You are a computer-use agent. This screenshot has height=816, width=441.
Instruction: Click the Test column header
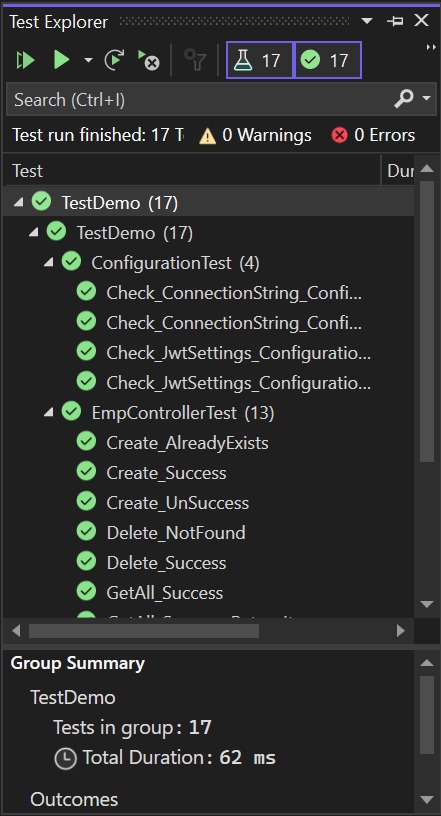(x=192, y=171)
